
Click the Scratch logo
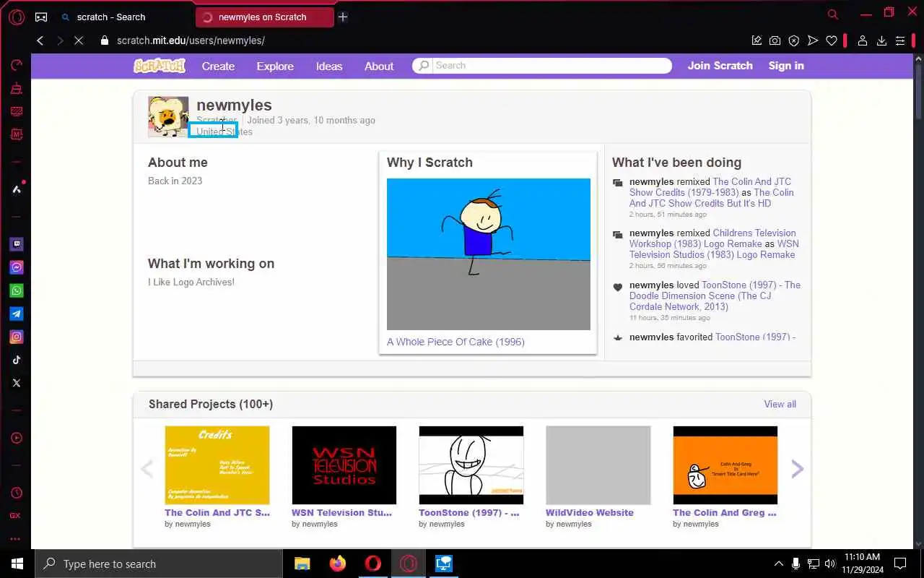[x=160, y=66]
